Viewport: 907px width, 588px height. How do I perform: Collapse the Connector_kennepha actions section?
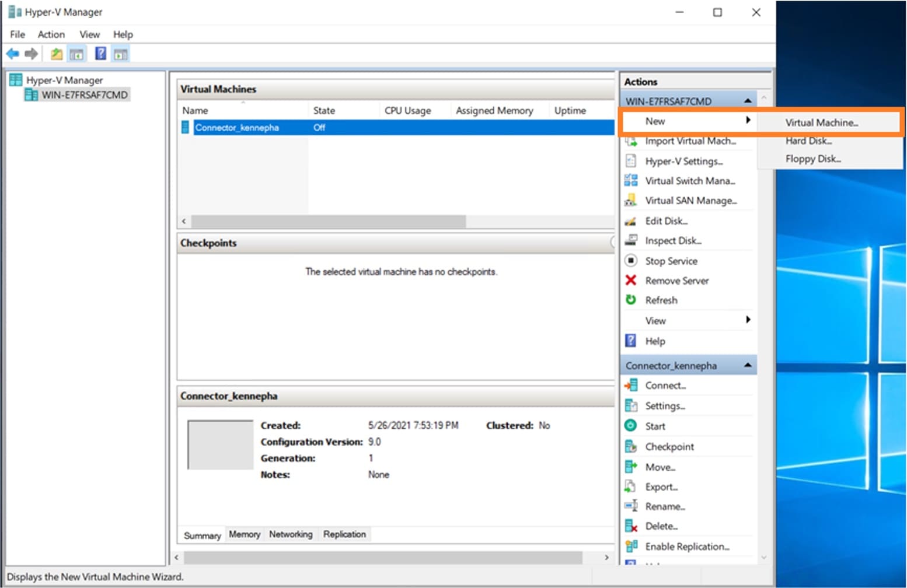click(x=748, y=365)
